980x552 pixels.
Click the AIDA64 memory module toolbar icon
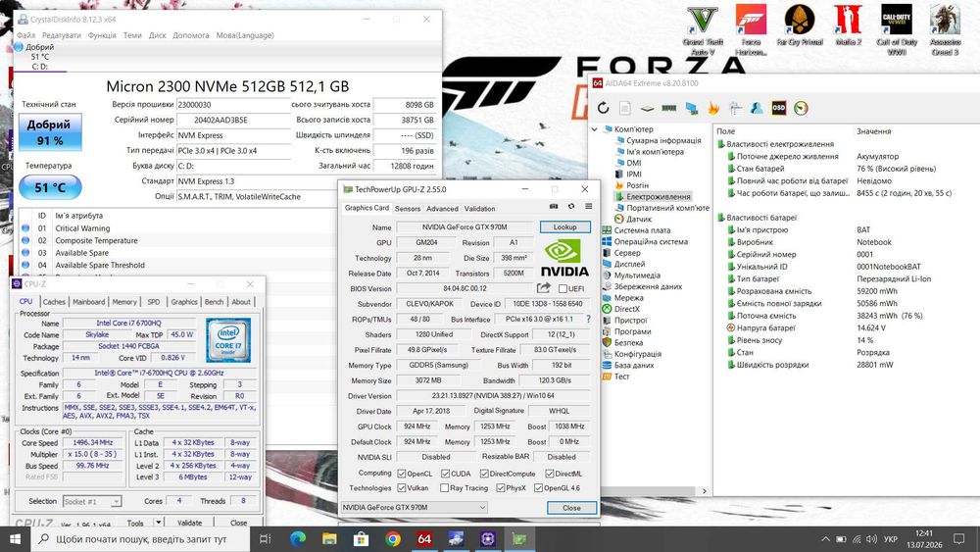pyautogui.click(x=669, y=108)
